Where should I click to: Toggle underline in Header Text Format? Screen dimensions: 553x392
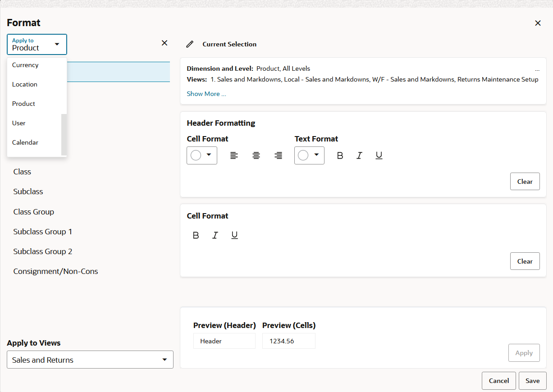pos(379,155)
